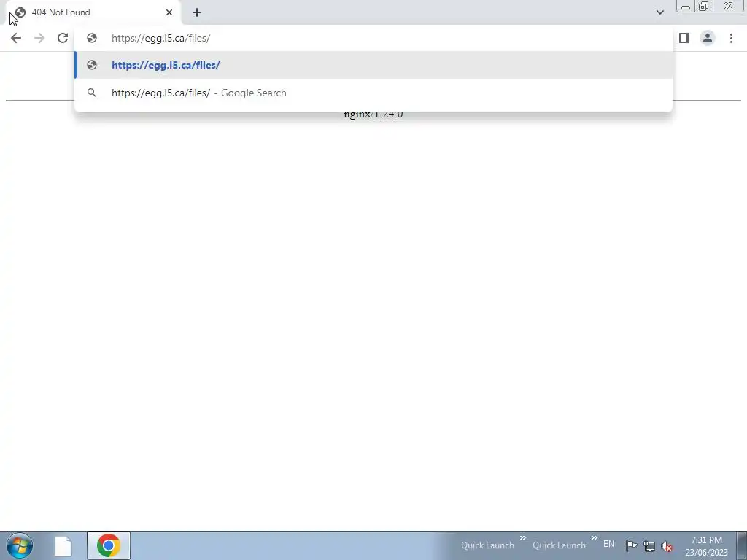This screenshot has height=560, width=747.
Task: Expand the first Quick Launch chevron
Action: tap(522, 538)
